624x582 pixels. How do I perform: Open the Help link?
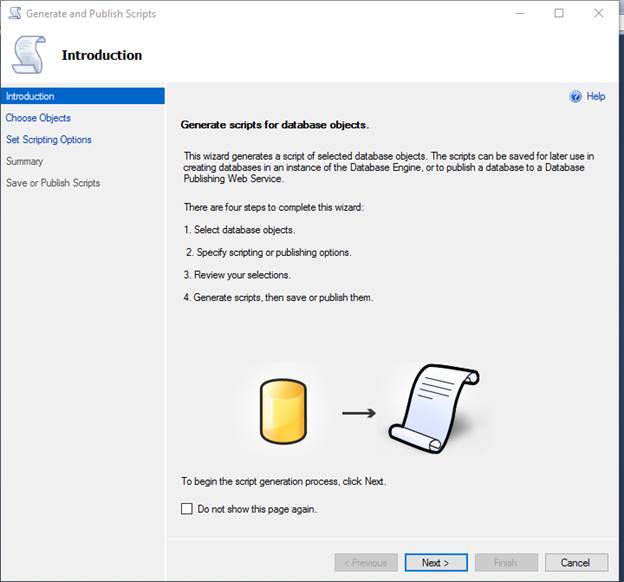(595, 96)
